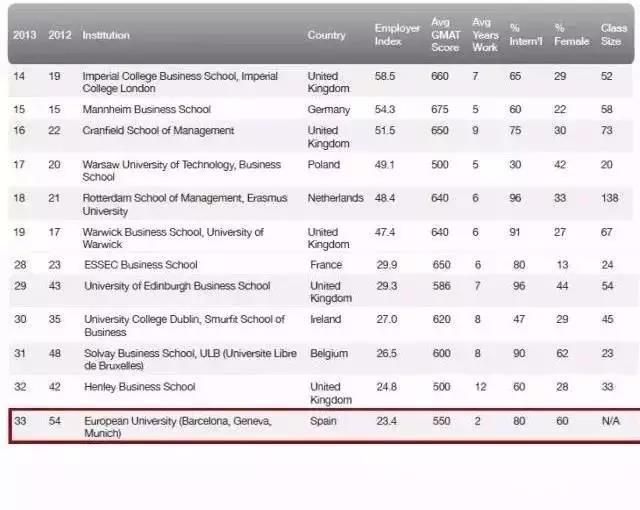The height and width of the screenshot is (510, 640).
Task: Click 2012 rank 43 for Edinburgh
Action: click(55, 286)
